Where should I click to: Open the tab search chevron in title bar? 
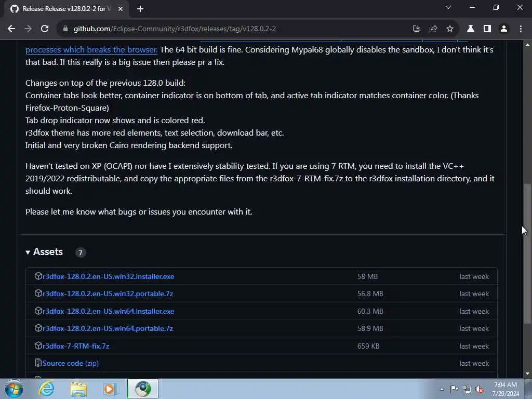click(448, 7)
